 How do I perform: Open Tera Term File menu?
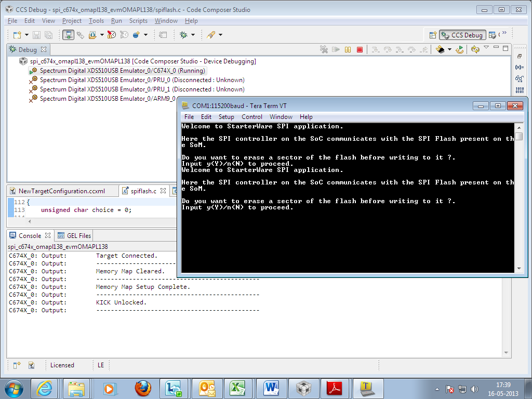[x=189, y=117]
